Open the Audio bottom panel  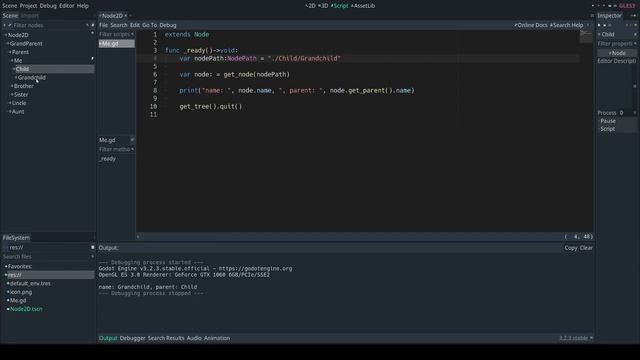click(194, 338)
